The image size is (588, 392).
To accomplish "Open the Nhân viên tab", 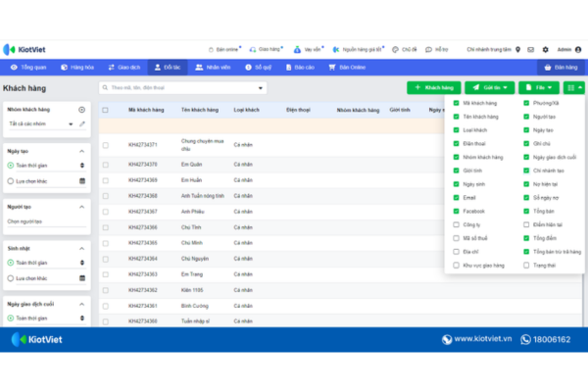I will coord(213,68).
